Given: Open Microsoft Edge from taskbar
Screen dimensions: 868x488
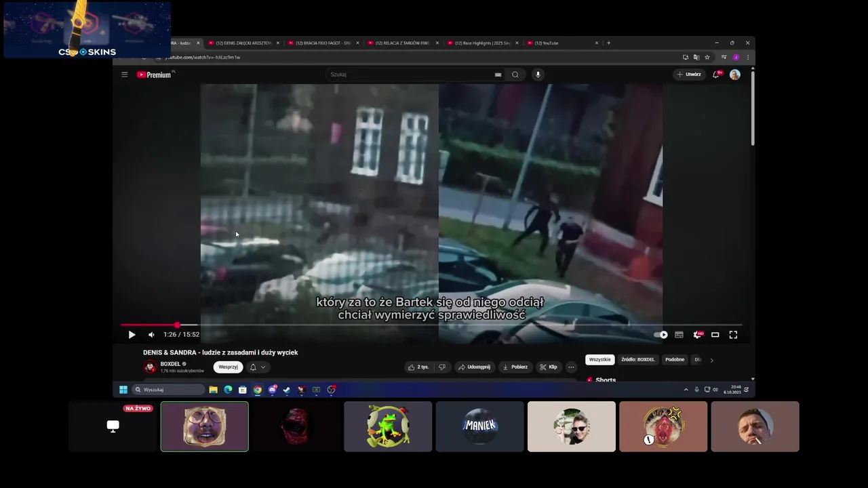Looking at the screenshot, I should pos(228,390).
